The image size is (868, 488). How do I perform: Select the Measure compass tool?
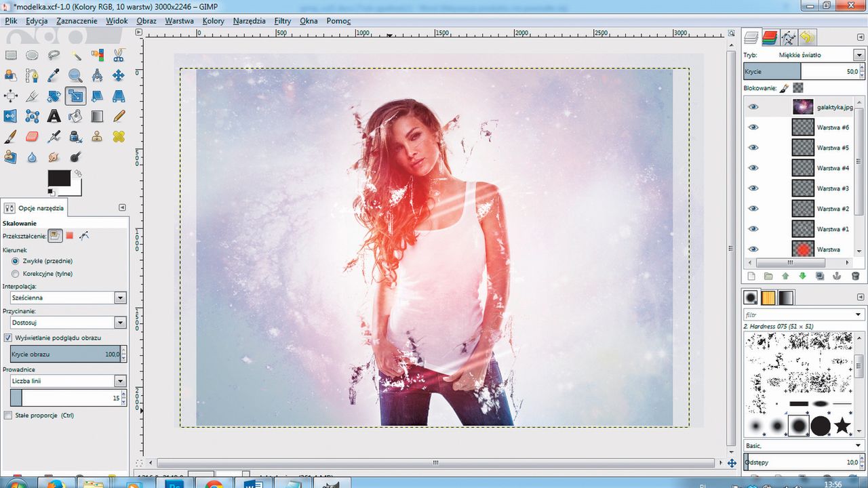97,76
